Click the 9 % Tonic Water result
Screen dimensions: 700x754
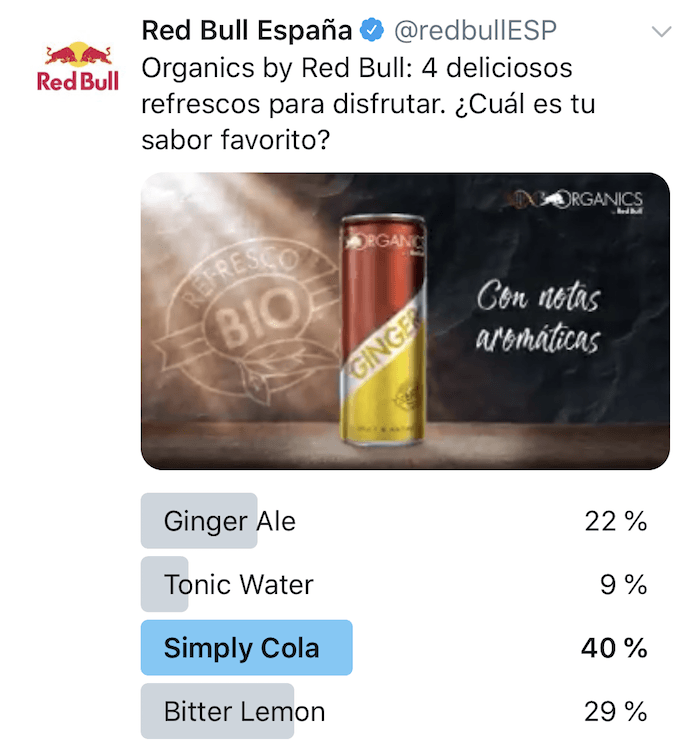(x=624, y=584)
